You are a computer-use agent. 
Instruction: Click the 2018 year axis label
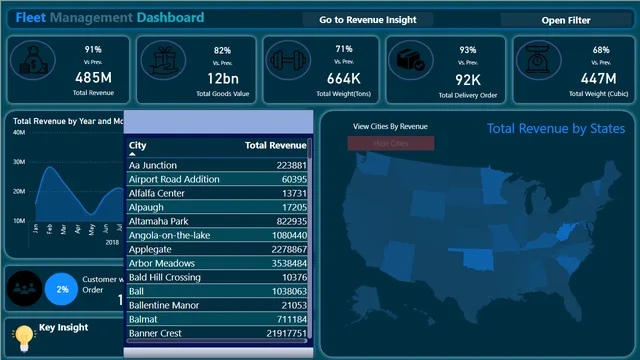coord(112,242)
